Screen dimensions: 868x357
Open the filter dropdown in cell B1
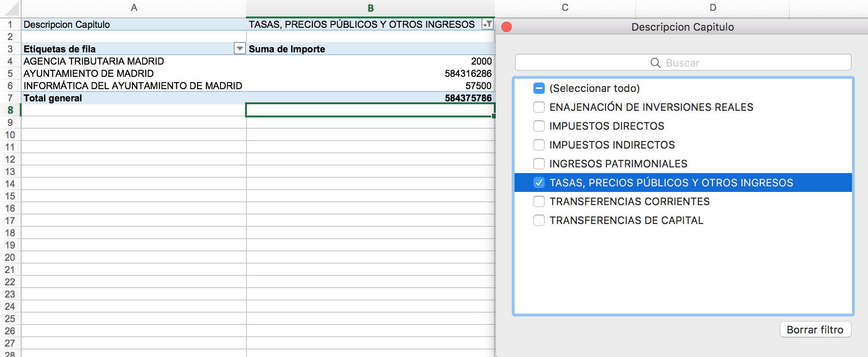click(x=488, y=24)
